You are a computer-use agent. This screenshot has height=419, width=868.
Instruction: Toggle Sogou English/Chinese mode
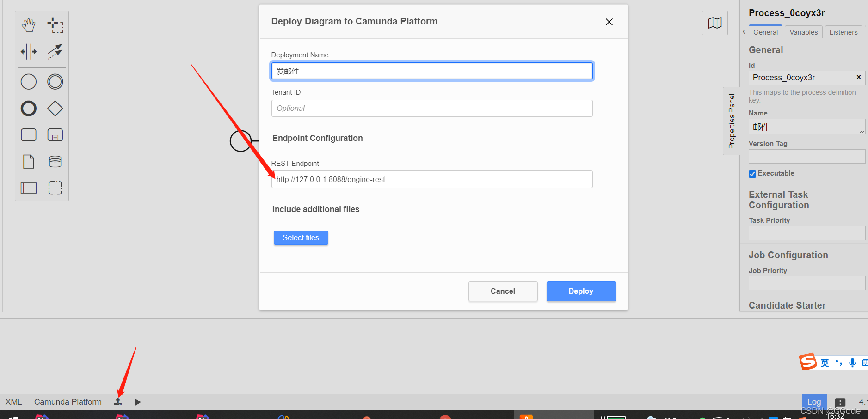[825, 363]
